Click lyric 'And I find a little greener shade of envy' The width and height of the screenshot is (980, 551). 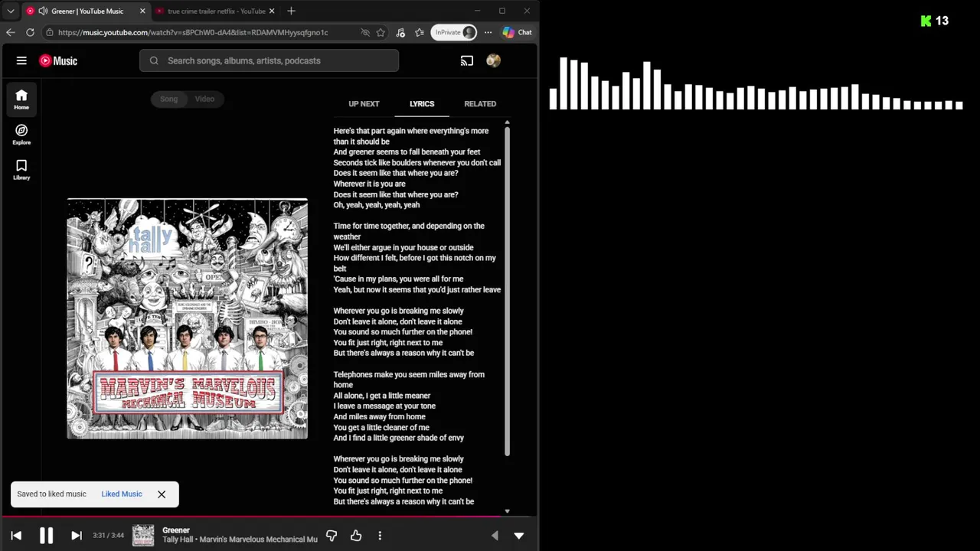(x=399, y=439)
